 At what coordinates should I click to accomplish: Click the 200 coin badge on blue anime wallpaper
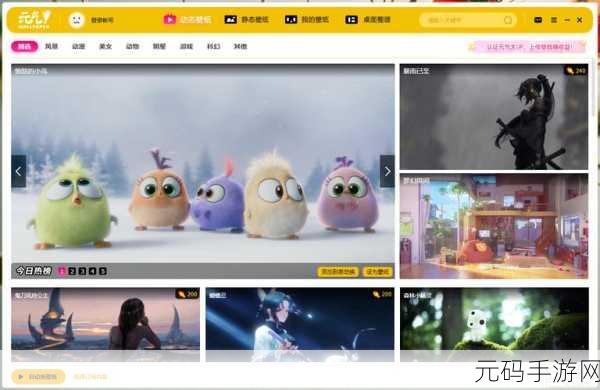pyautogui.click(x=382, y=294)
